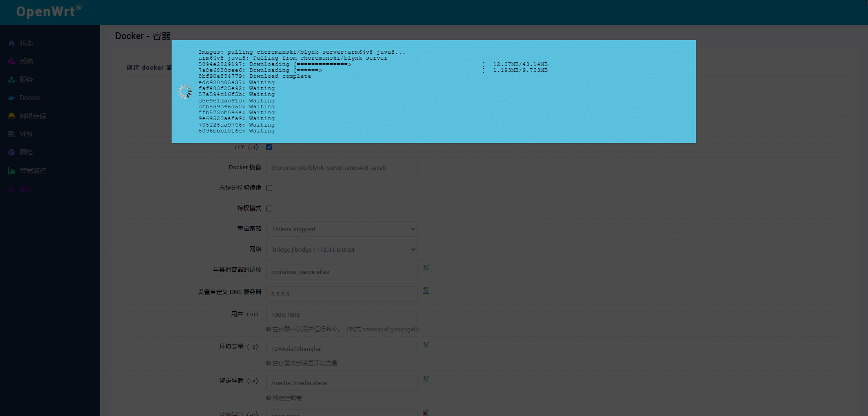Click the storage icon beside 网络存储
868x416 pixels.
(11, 116)
